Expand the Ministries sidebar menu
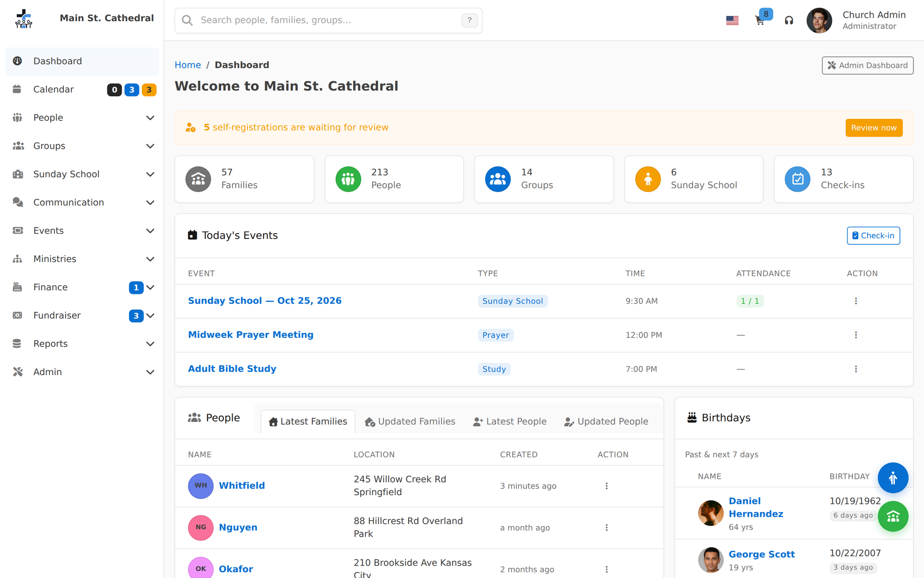This screenshot has height=578, width=924. [x=82, y=259]
